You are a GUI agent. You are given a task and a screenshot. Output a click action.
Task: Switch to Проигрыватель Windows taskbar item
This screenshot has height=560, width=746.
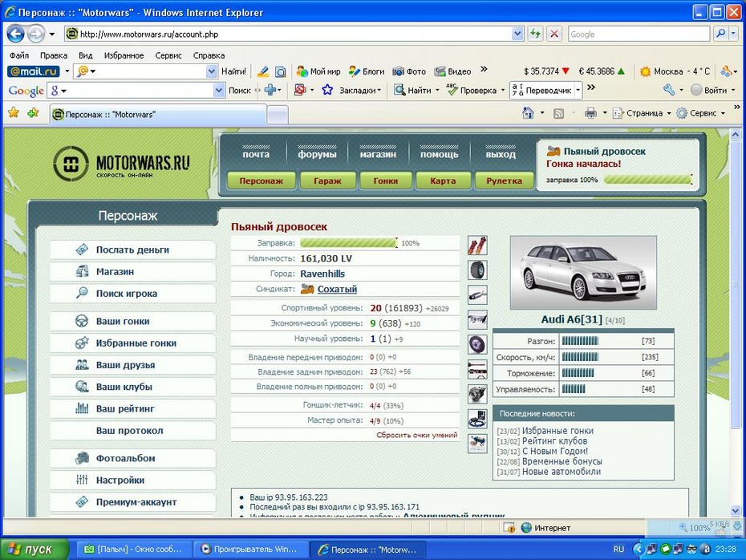pyautogui.click(x=250, y=549)
